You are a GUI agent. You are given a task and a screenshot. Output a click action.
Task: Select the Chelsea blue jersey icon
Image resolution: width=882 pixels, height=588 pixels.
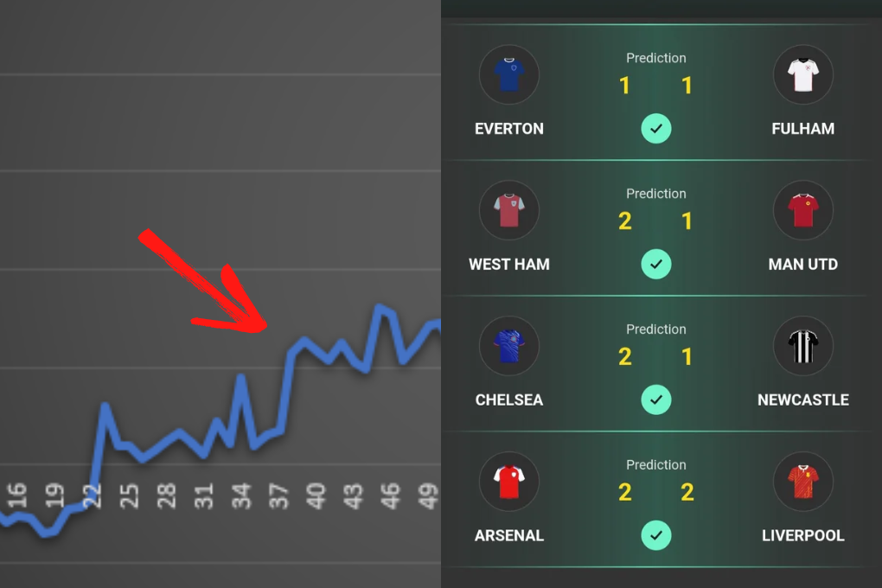pos(508,347)
